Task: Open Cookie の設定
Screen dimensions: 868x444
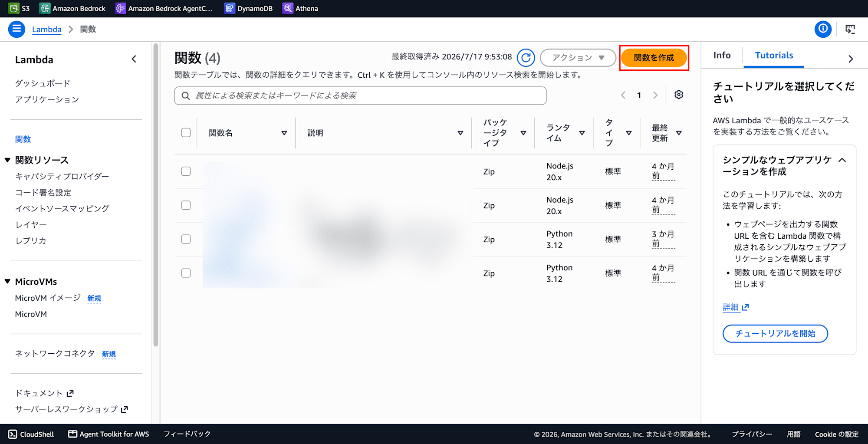Action: (836, 434)
